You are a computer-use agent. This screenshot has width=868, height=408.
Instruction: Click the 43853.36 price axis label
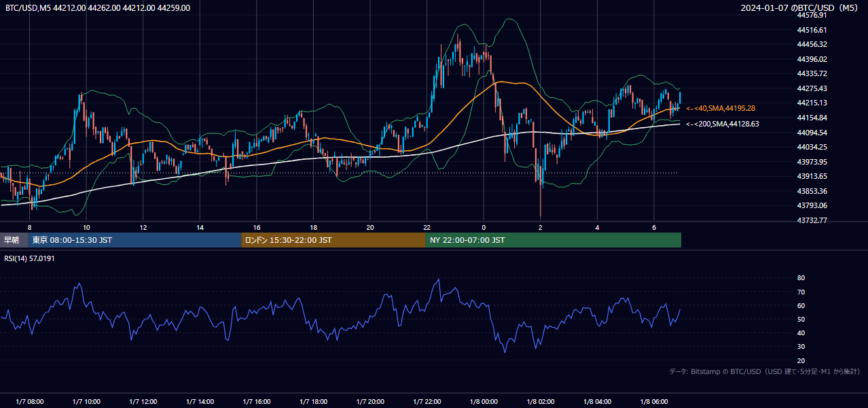[812, 191]
